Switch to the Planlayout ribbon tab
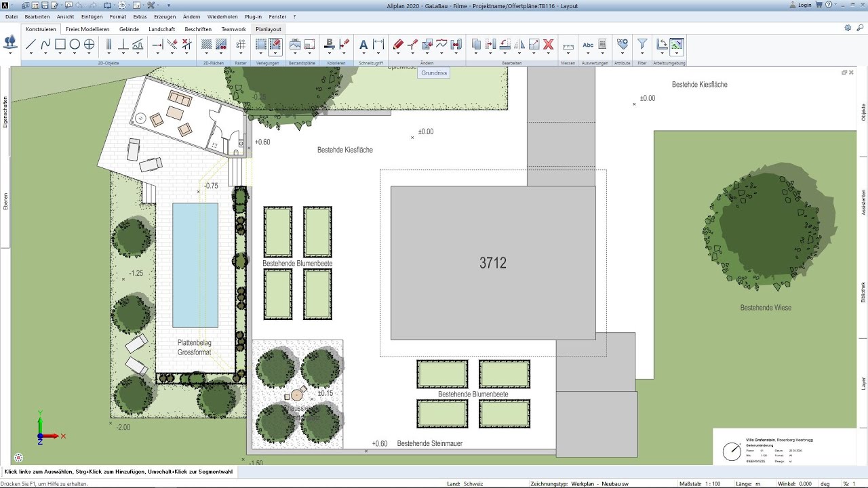 point(268,29)
